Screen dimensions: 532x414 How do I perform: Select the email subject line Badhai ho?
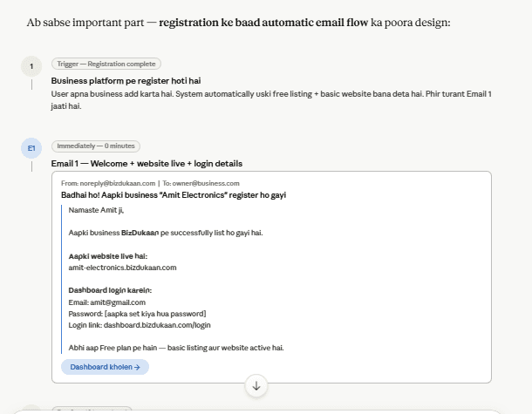point(174,195)
